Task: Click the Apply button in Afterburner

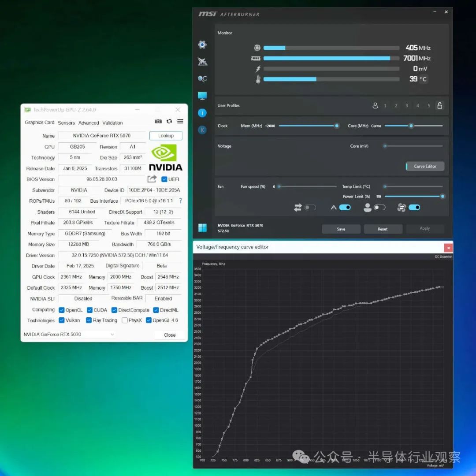Action: [425, 228]
